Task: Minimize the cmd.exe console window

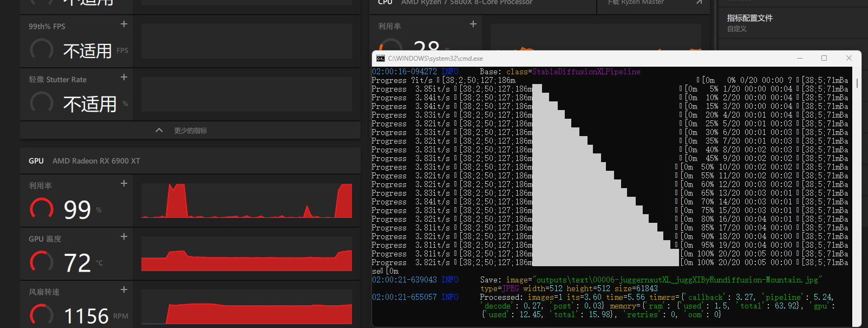Action: (x=800, y=58)
